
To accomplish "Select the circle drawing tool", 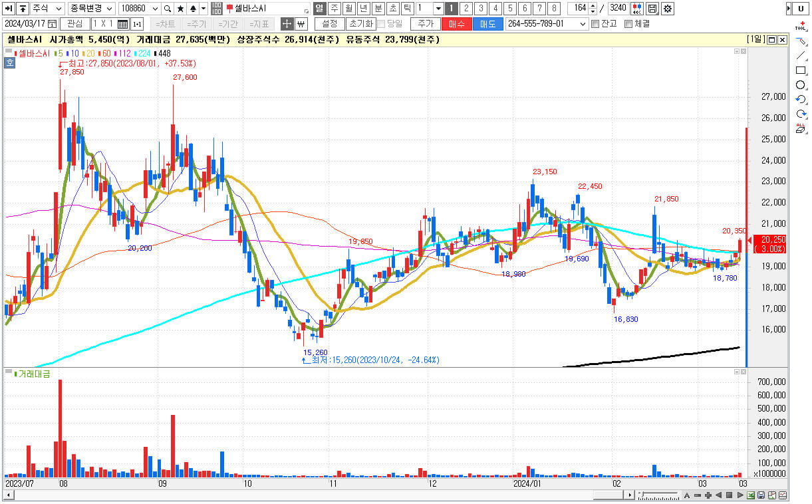I will pyautogui.click(x=801, y=85).
